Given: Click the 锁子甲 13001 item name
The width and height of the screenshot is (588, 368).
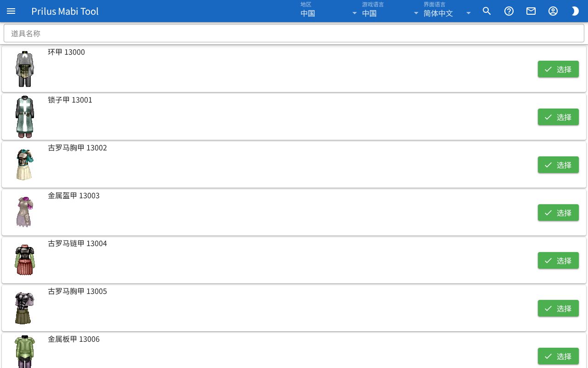Looking at the screenshot, I should [70, 100].
